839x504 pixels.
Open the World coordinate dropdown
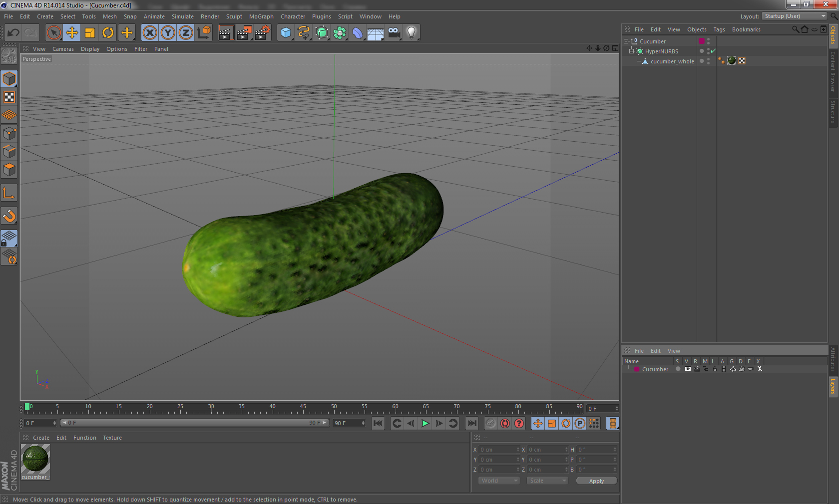coord(498,481)
